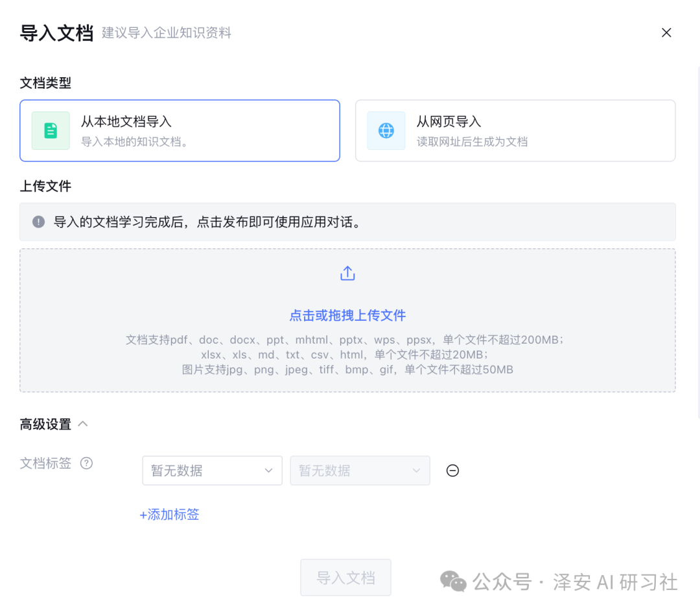Click the xlsx、xls、md size limit line

coord(345,355)
